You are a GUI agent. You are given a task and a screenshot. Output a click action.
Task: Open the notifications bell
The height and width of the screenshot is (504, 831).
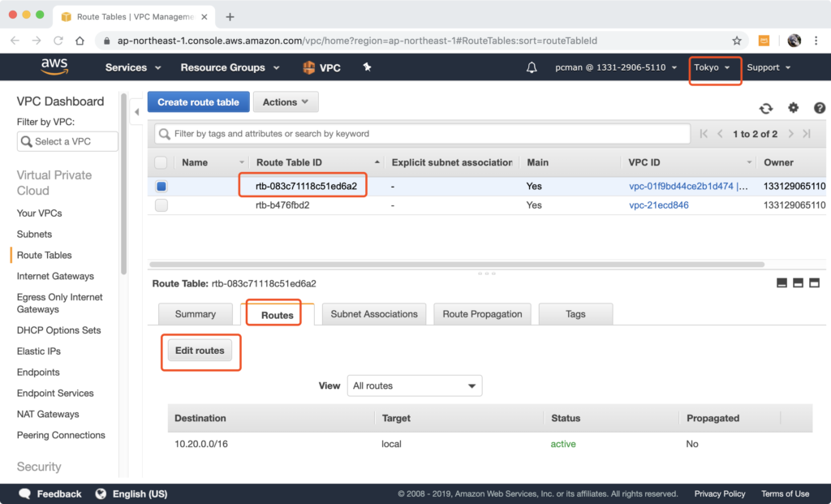532,67
